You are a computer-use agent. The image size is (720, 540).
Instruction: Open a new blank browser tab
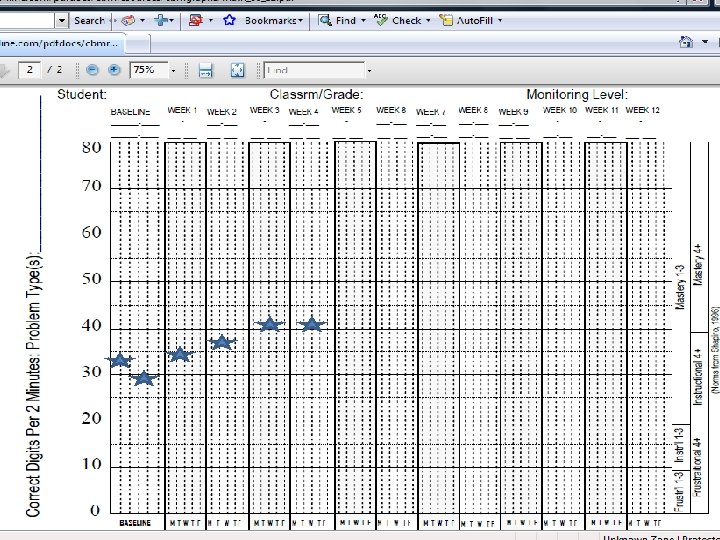(137, 45)
